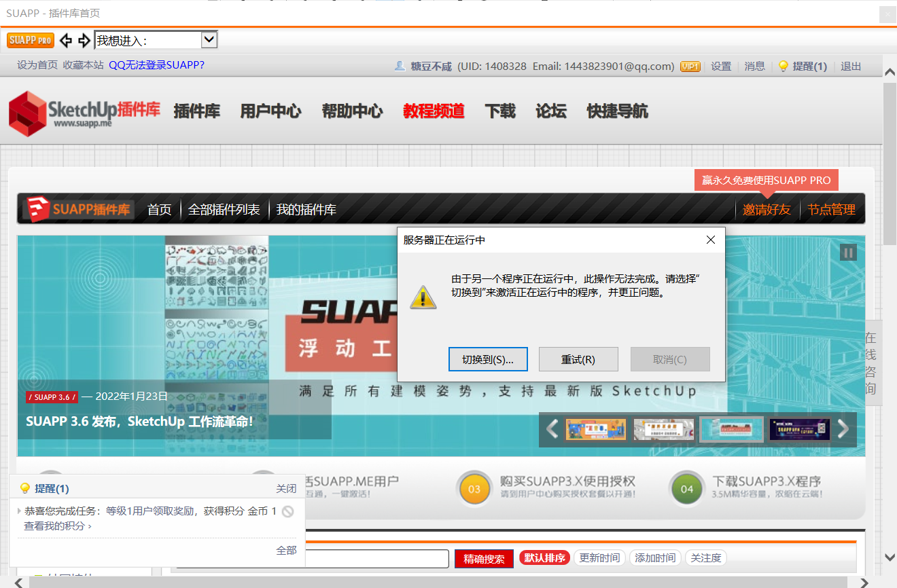897x588 pixels.
Task: Click the lightbulb reminder icon in top bar
Action: [x=783, y=66]
